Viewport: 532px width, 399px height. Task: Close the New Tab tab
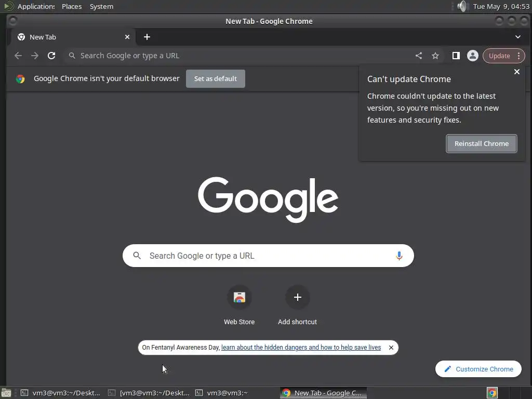127,37
